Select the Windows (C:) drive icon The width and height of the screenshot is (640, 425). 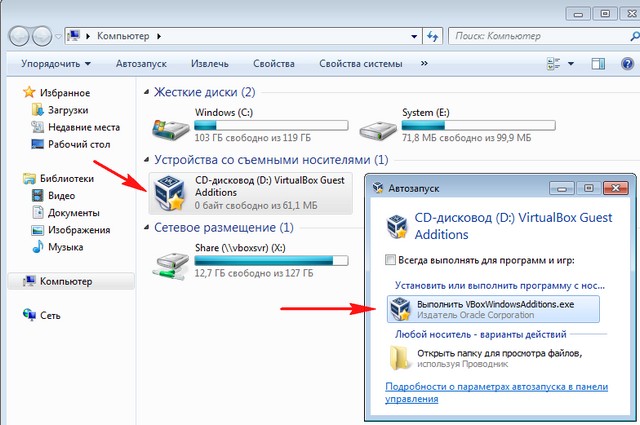tap(171, 129)
